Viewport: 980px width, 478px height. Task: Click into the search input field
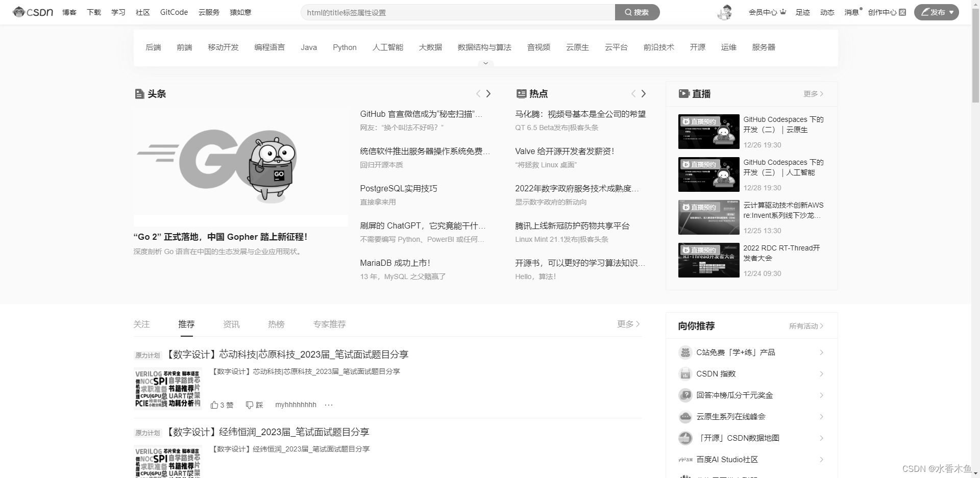[x=458, y=12]
